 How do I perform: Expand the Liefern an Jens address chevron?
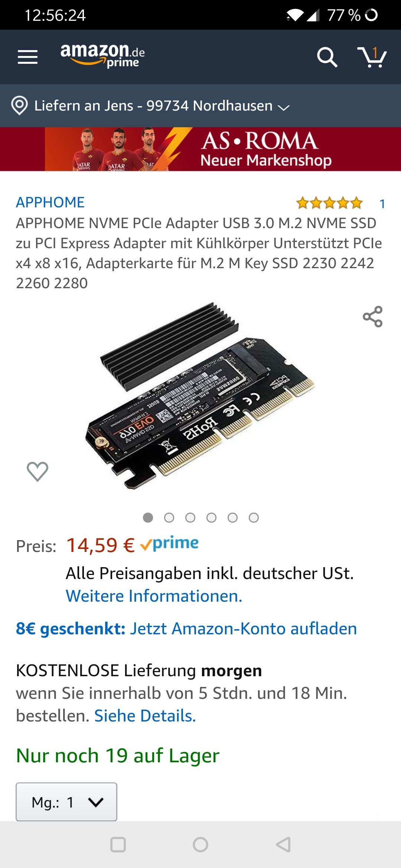tap(284, 108)
